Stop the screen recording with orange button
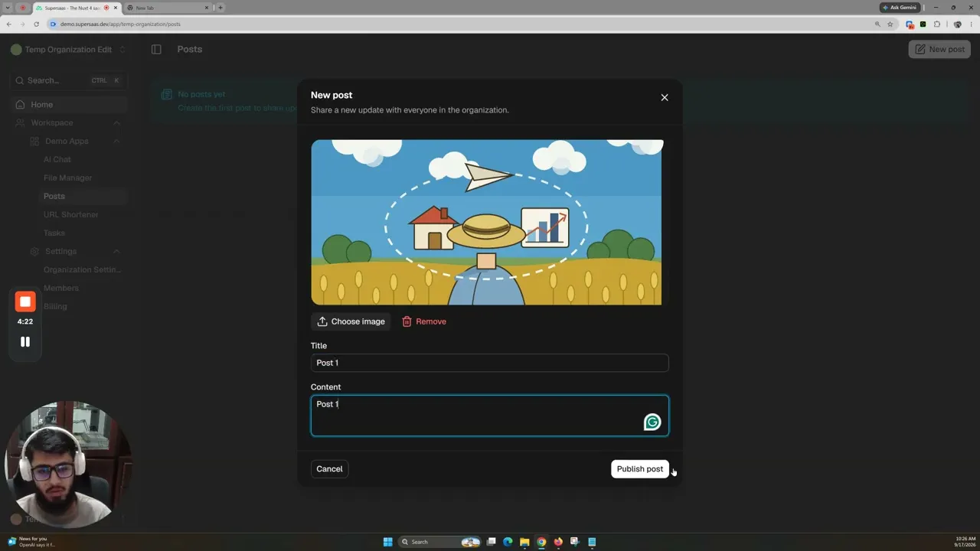The width and height of the screenshot is (980, 551). (25, 302)
